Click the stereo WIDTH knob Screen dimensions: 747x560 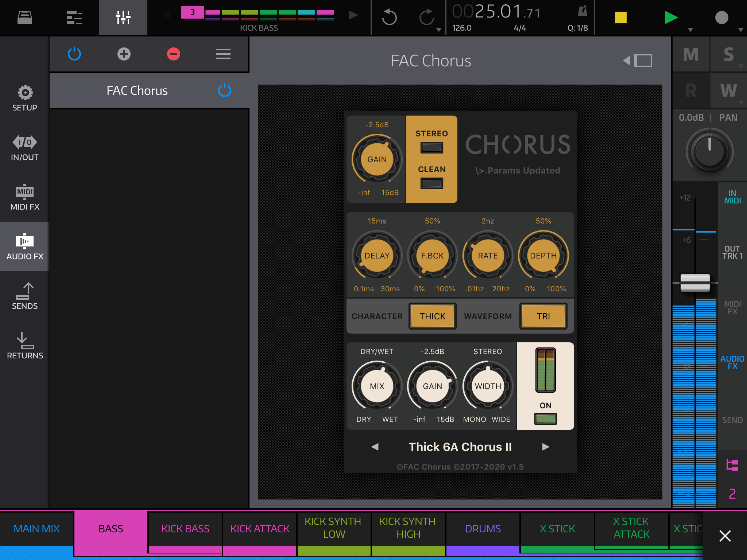(488, 386)
